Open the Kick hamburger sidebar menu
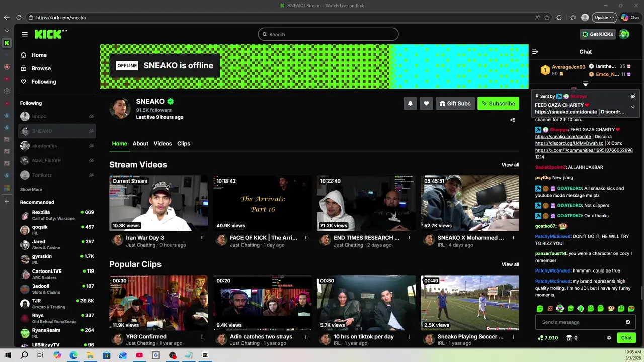 pyautogui.click(x=25, y=34)
